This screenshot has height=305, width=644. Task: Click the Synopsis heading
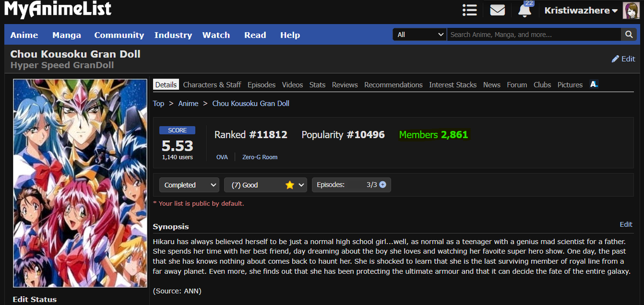point(171,227)
